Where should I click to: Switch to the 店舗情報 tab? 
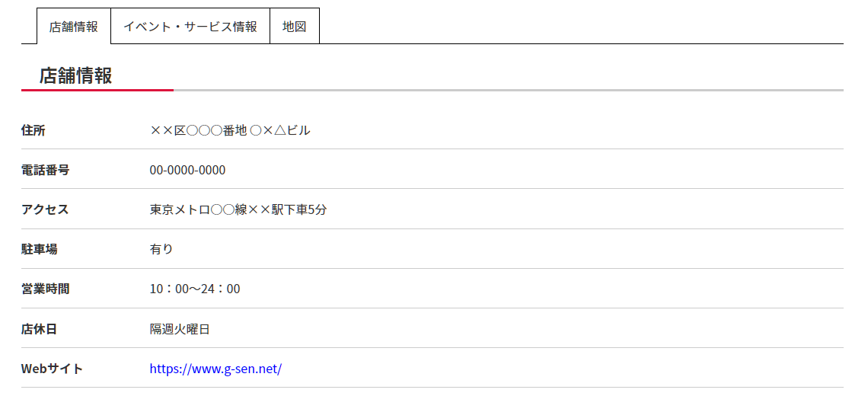pos(74,26)
